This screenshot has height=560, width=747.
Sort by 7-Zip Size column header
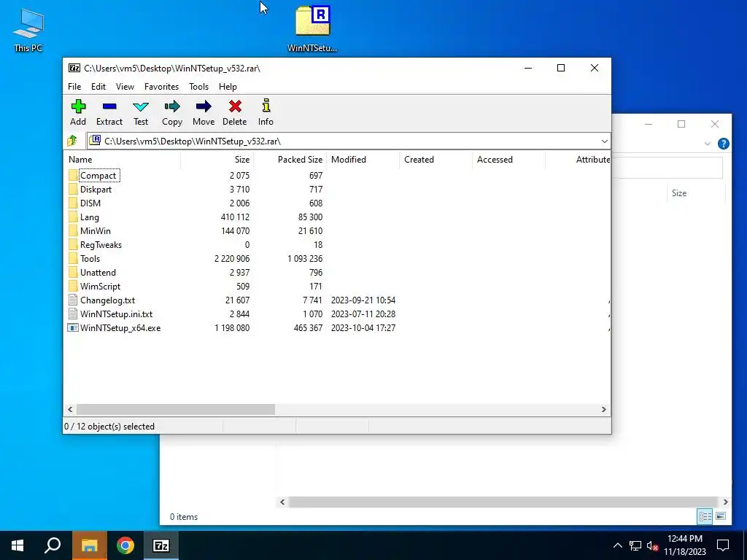click(217, 160)
